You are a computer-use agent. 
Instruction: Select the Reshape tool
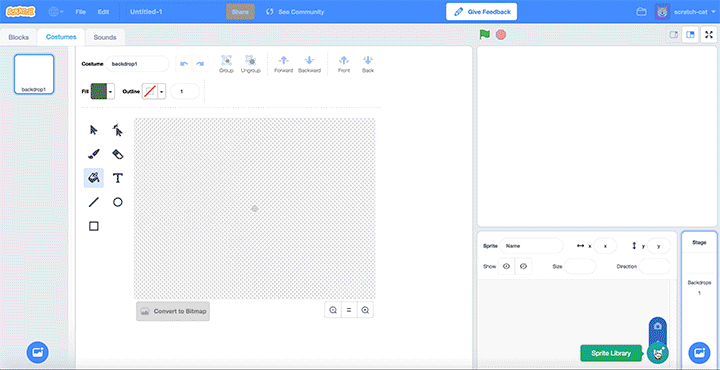(x=118, y=130)
